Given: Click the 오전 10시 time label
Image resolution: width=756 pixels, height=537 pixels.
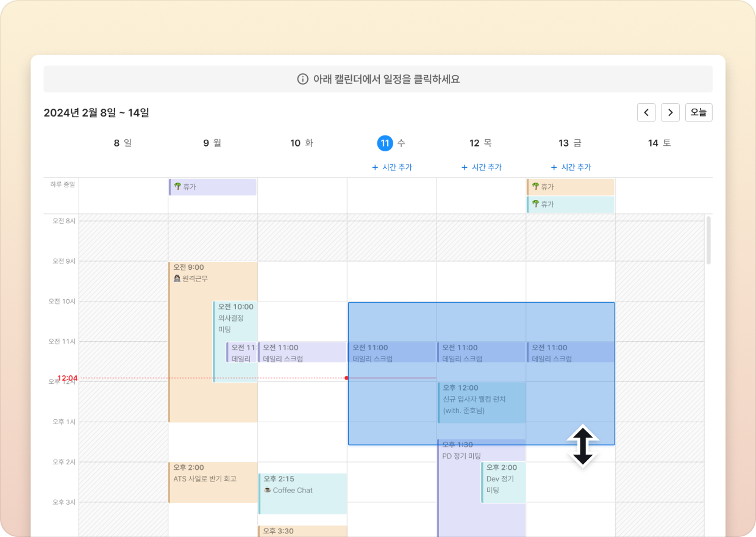Looking at the screenshot, I should [x=62, y=301].
